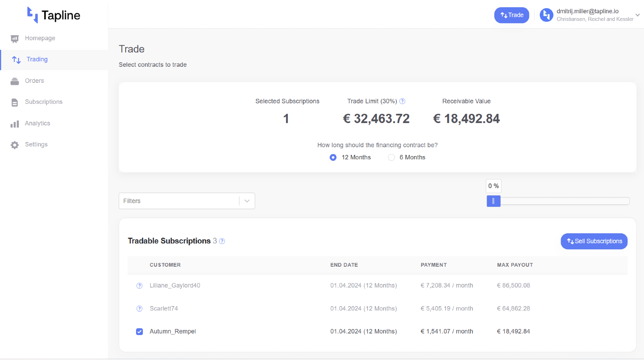
Task: Go to the Trading section
Action: [37, 60]
